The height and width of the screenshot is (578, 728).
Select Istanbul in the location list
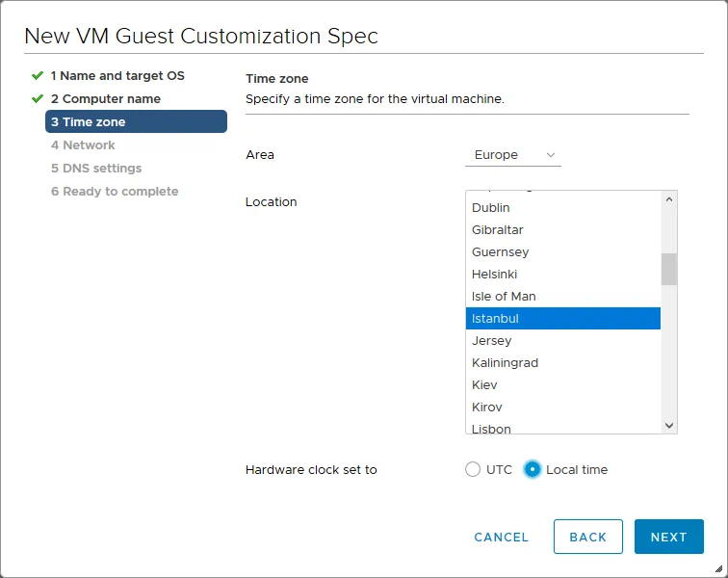(x=496, y=318)
